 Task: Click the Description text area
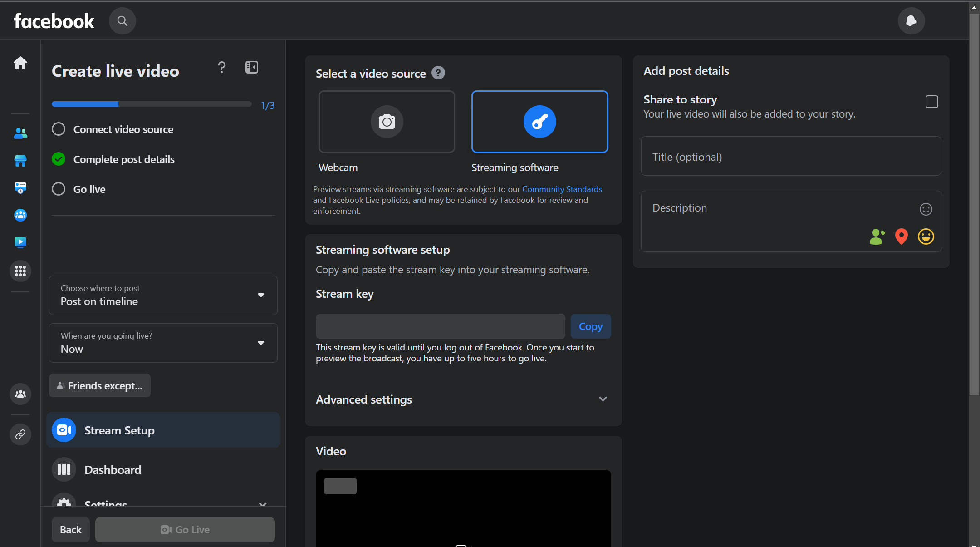click(791, 221)
